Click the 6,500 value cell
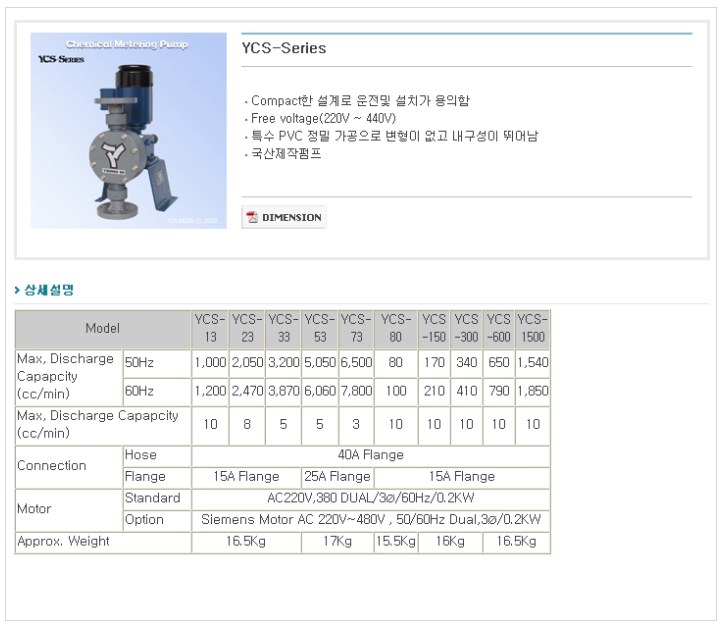 pyautogui.click(x=356, y=363)
